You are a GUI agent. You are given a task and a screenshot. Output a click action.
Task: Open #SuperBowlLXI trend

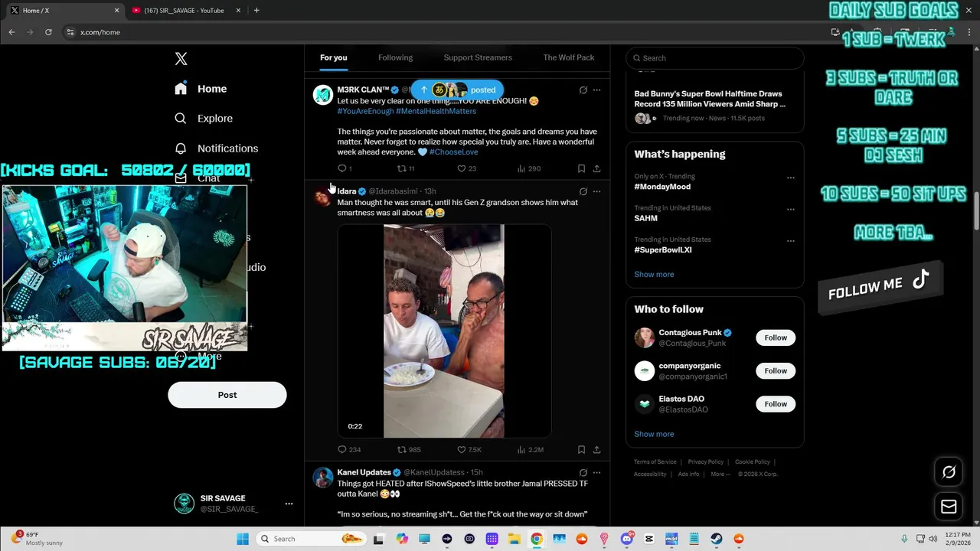tap(663, 250)
